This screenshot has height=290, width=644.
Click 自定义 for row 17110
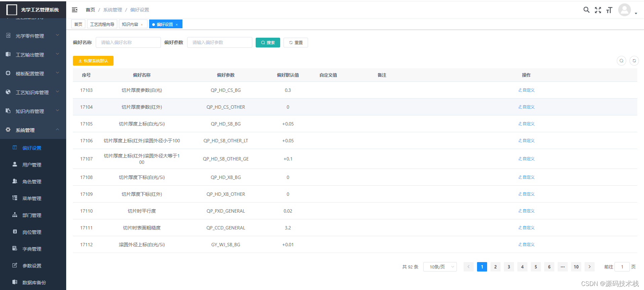pyautogui.click(x=526, y=211)
